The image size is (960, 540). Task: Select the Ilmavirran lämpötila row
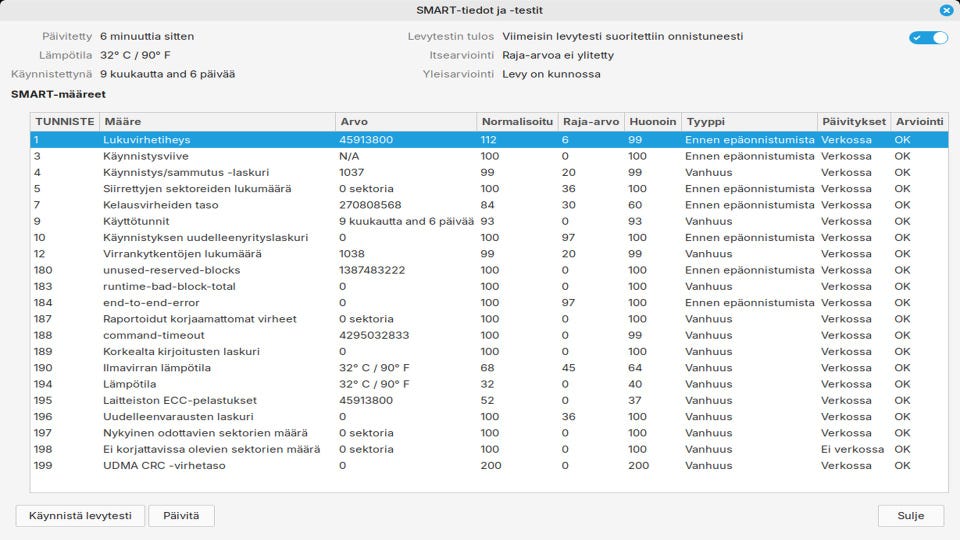pos(489,368)
